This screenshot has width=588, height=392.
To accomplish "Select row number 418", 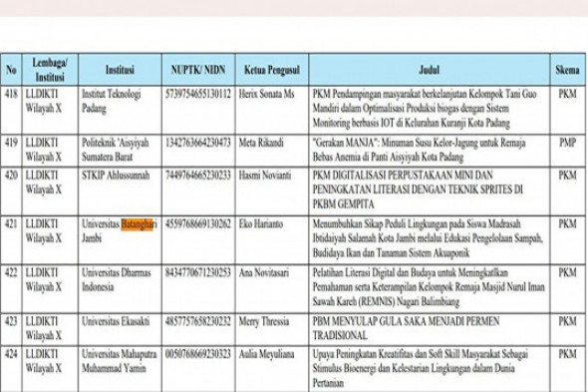I will click(x=11, y=94).
